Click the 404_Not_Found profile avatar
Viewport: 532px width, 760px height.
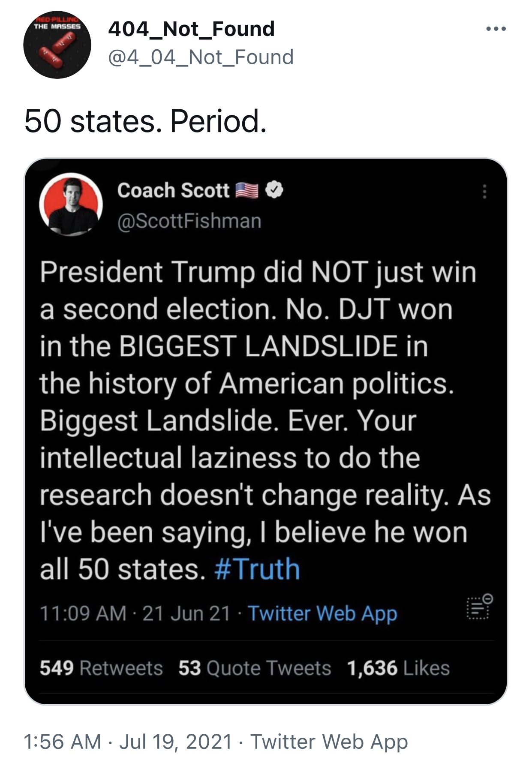pos(57,45)
